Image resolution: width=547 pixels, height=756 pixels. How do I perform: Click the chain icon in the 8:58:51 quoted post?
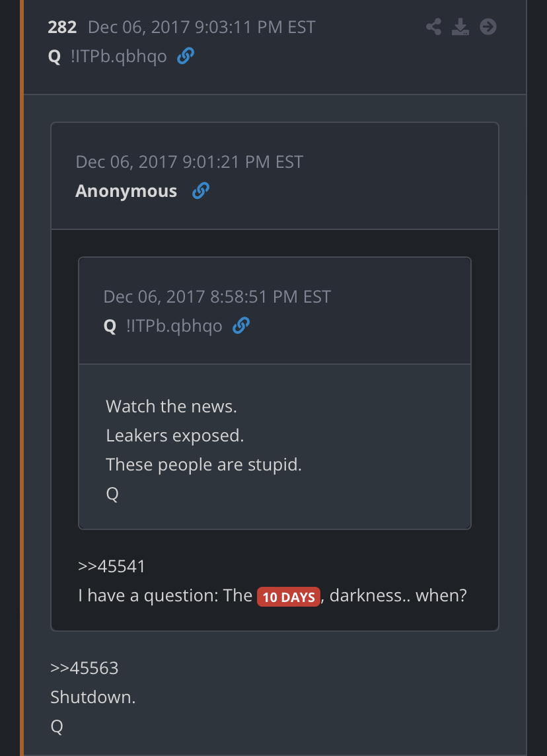(241, 326)
